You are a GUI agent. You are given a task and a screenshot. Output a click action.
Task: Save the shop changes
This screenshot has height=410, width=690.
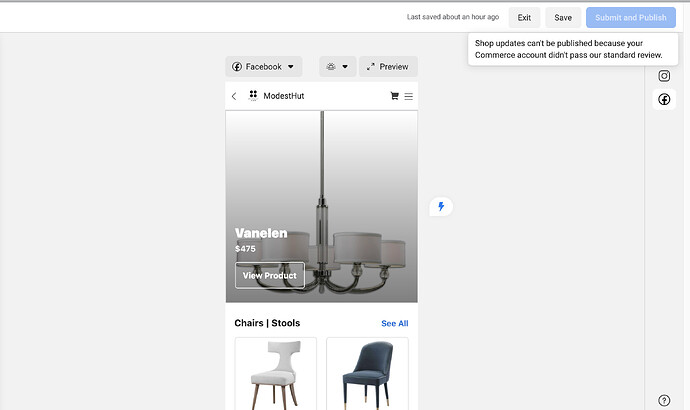[563, 18]
